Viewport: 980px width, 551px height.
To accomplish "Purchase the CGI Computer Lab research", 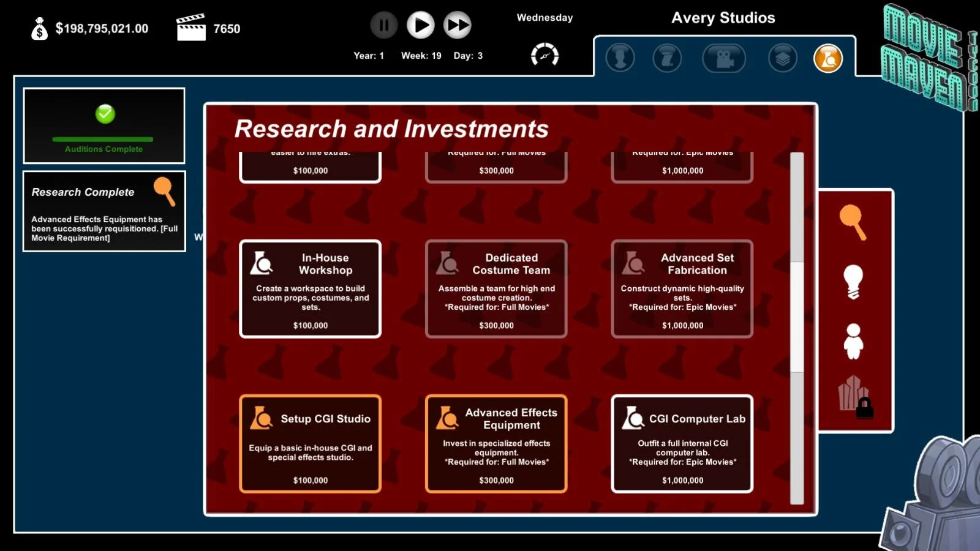I will coord(682,444).
